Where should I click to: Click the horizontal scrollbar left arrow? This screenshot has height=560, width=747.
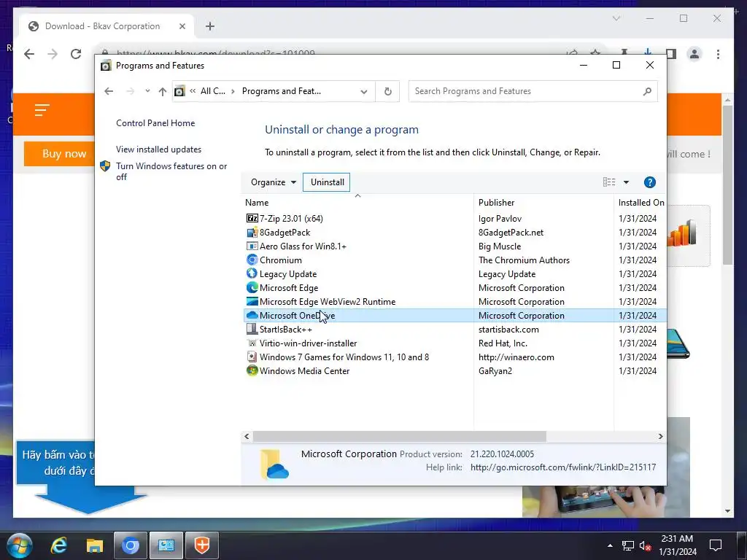(247, 436)
